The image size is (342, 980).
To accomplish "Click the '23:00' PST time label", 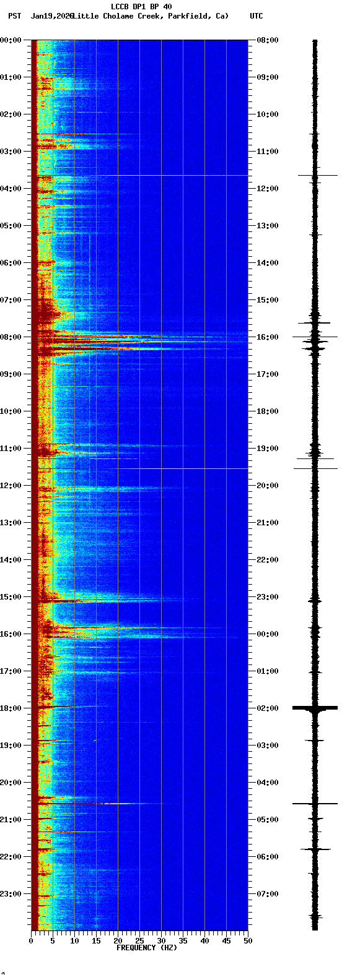I will (x=11, y=894).
